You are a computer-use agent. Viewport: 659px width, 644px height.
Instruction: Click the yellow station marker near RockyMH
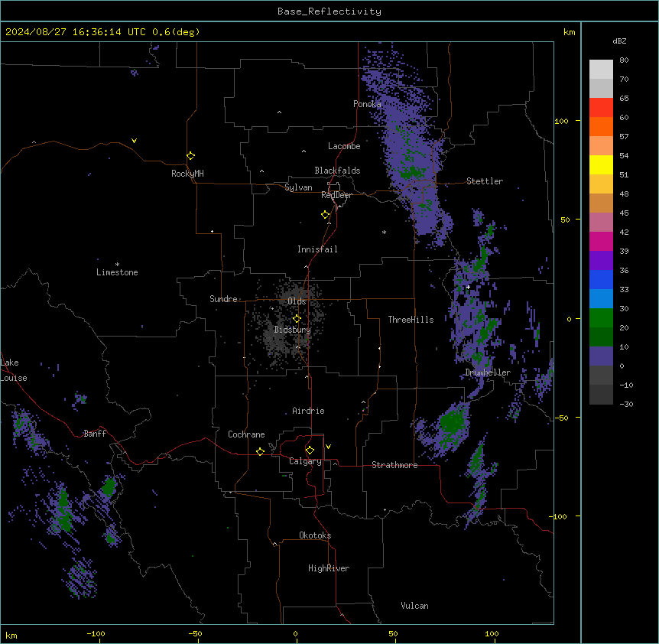[190, 156]
